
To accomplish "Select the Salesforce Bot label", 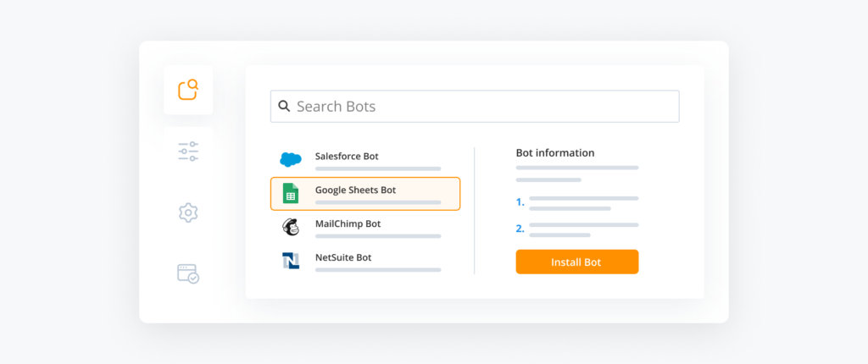I will [347, 156].
